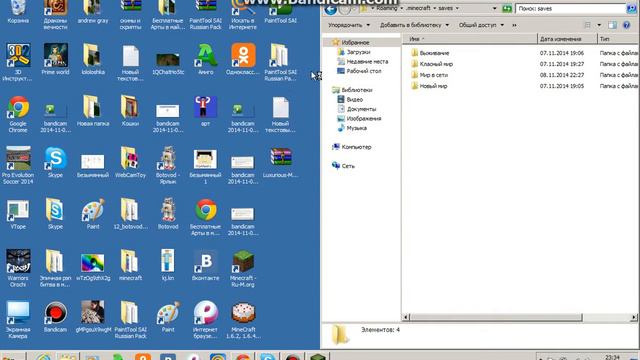640x360 pixels.
Task: Open the Новая папка folder
Action: 93,111
